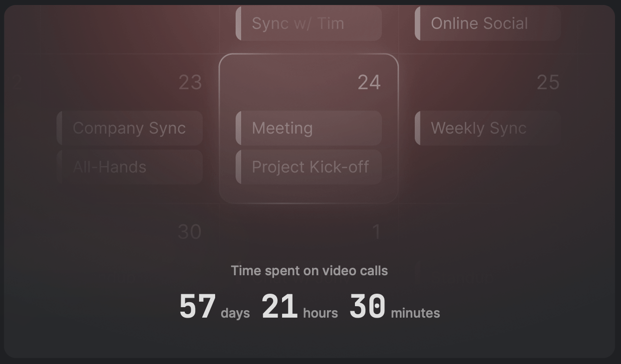Select date 1 of the next month
The width and height of the screenshot is (621, 364).
(376, 232)
